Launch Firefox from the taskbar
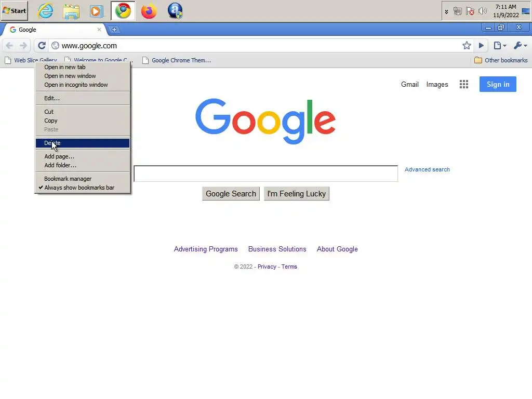Screen dimensions: 532x399 (x=149, y=11)
